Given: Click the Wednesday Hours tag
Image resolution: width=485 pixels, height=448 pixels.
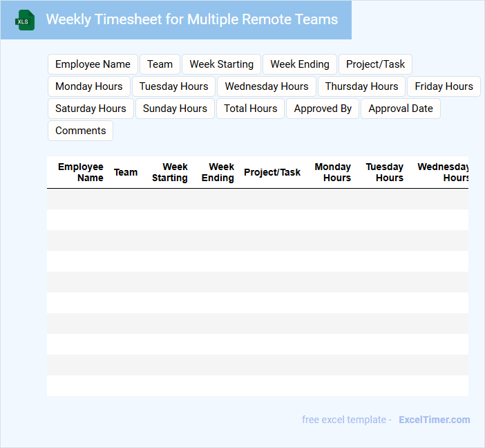Looking at the screenshot, I should 267,86.
